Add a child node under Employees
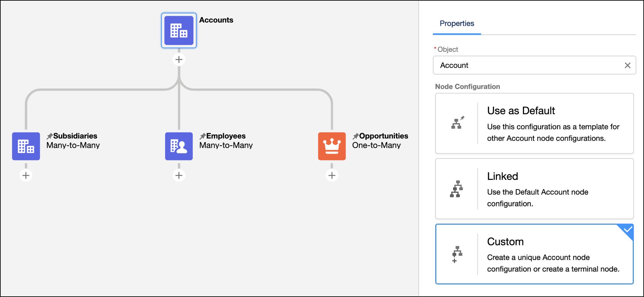Viewport: 644px width, 297px height. [x=179, y=175]
